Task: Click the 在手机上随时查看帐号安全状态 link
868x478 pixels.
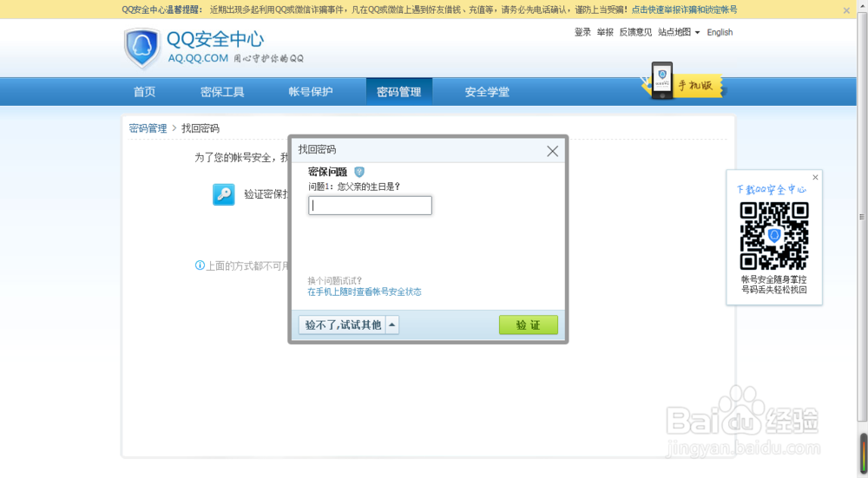Action: click(x=365, y=291)
